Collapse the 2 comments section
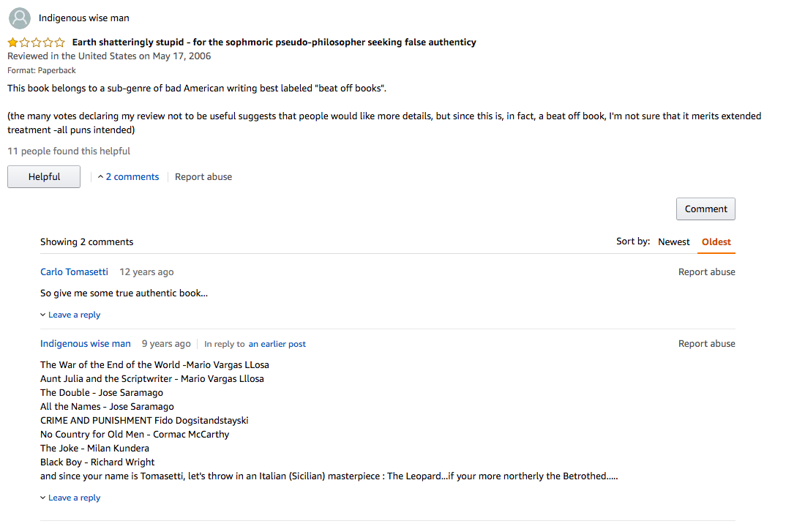Screen dimensions: 786x532 pos(132,176)
